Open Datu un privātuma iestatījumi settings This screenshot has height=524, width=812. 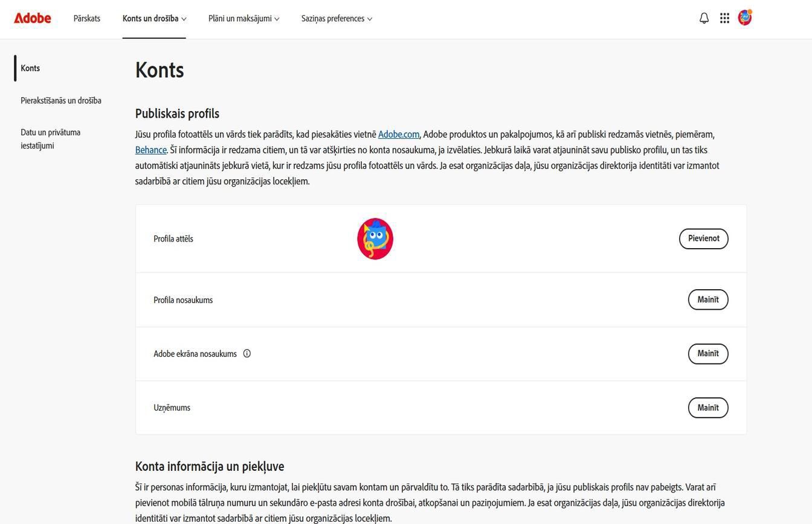[51, 138]
